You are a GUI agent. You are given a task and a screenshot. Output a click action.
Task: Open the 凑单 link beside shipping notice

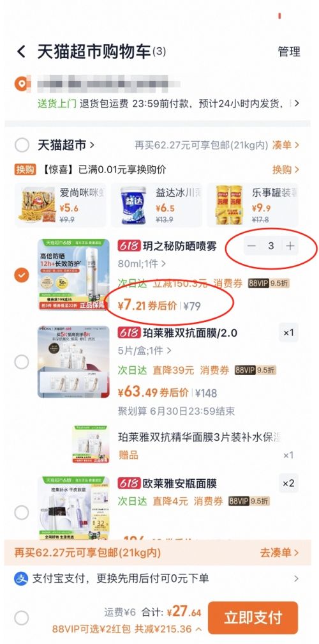tap(285, 145)
